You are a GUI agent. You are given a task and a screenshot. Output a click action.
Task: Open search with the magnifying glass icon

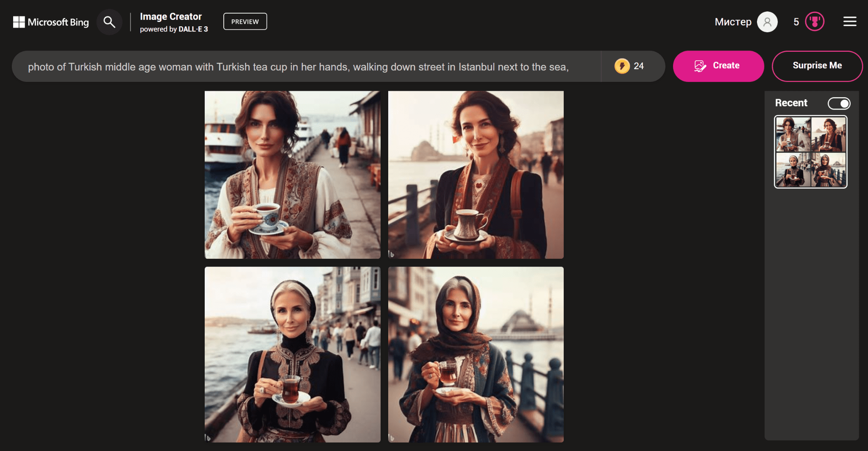tap(109, 22)
